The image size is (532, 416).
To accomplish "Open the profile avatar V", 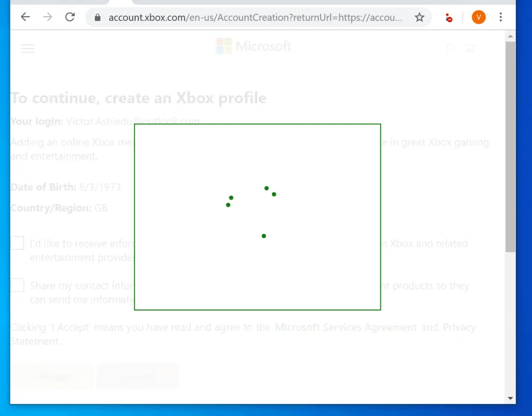I will 478,17.
